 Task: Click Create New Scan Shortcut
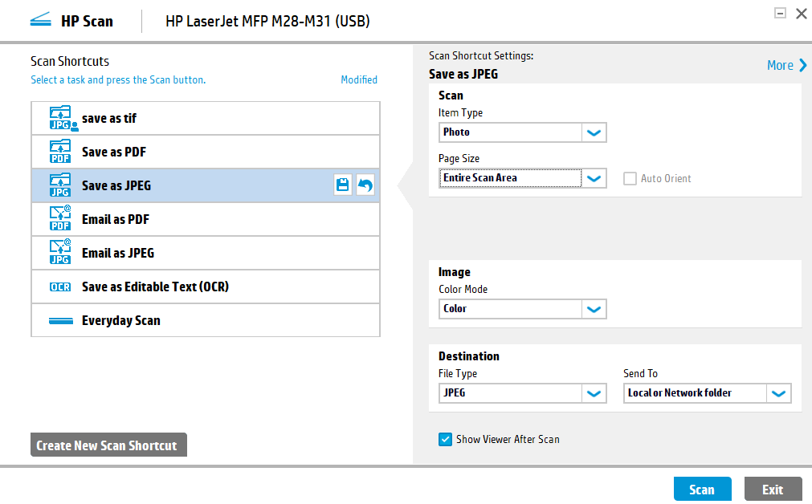click(x=108, y=445)
